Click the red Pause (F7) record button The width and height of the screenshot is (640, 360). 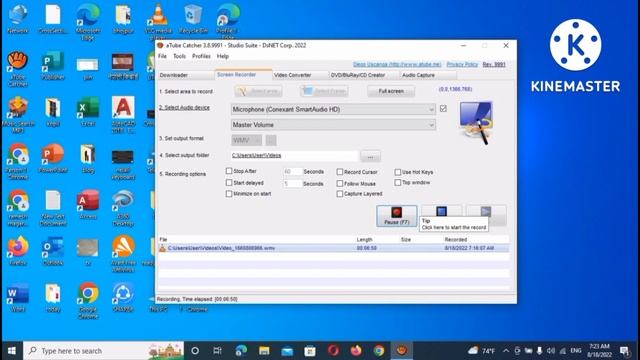(x=396, y=216)
